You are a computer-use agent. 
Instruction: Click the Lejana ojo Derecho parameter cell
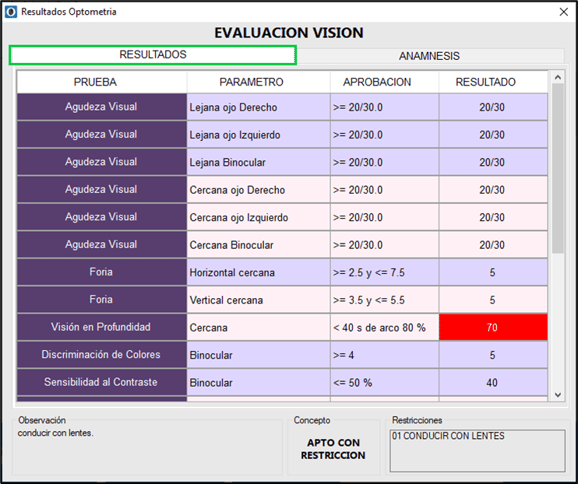pyautogui.click(x=258, y=107)
